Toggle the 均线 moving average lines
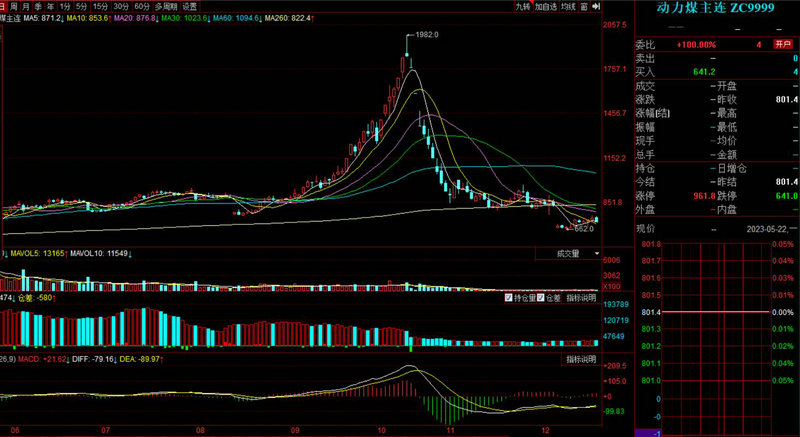Image resolution: width=800 pixels, height=437 pixels. click(570, 6)
